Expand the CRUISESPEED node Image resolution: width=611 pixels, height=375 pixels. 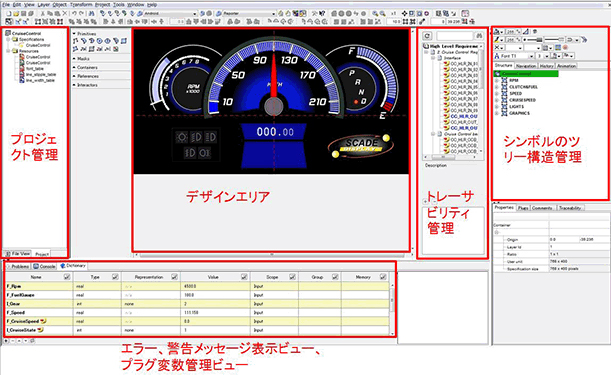pos(497,100)
